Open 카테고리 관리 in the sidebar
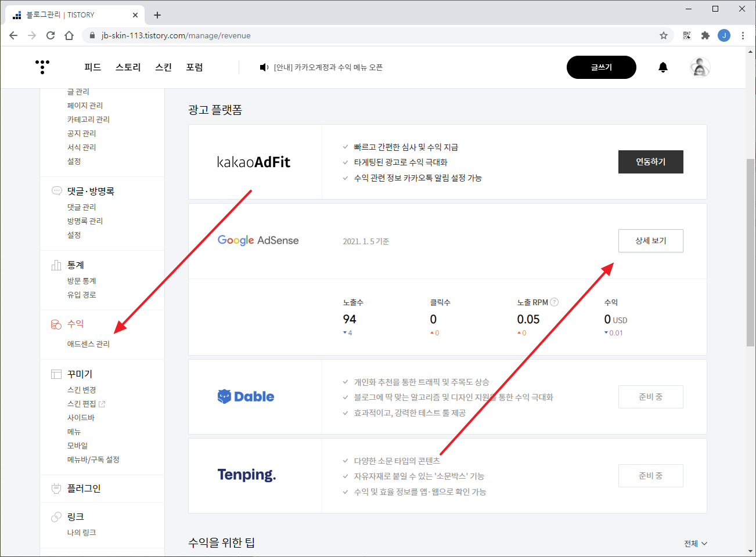The image size is (756, 557). tap(88, 120)
